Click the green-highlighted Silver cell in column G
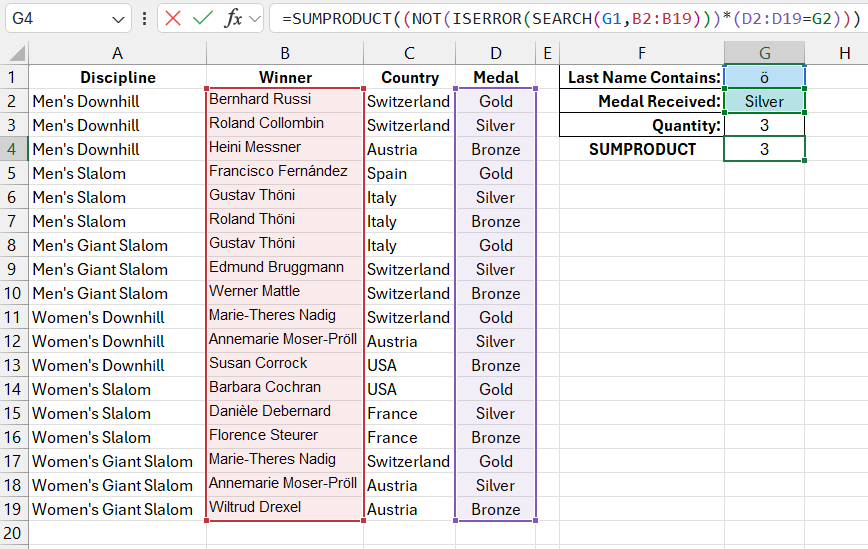868x549 pixels. point(764,101)
